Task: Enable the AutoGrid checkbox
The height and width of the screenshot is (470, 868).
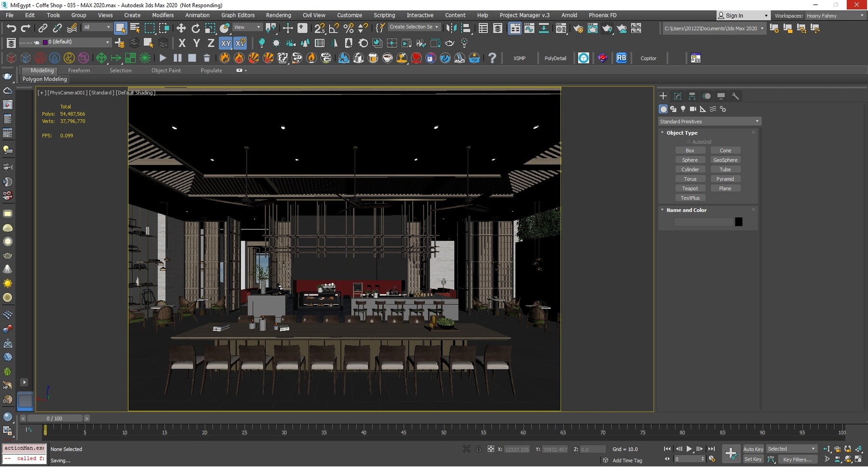Action: click(690, 142)
